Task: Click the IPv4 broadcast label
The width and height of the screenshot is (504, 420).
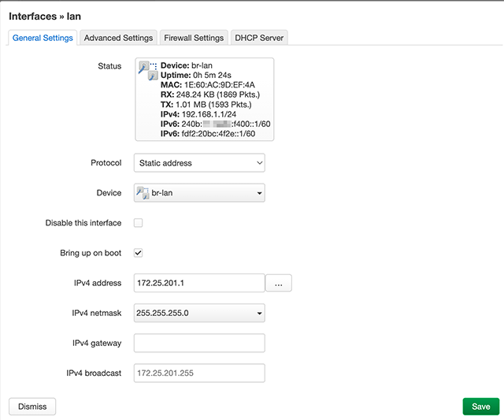Action: pos(94,373)
